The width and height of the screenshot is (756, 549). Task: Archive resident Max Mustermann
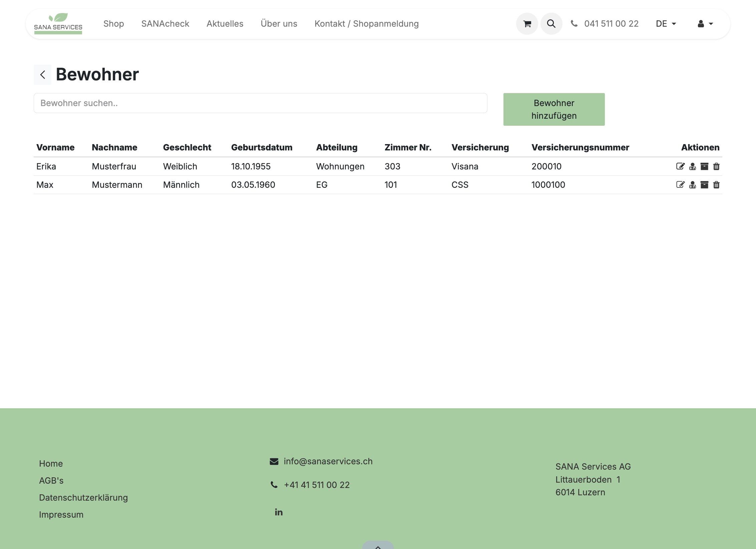pyautogui.click(x=704, y=185)
